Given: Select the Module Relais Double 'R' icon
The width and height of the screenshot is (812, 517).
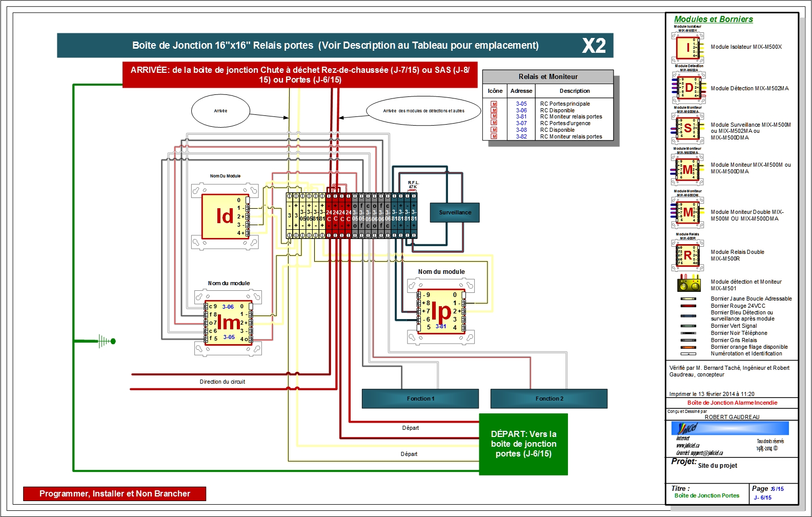Looking at the screenshot, I should [x=687, y=255].
